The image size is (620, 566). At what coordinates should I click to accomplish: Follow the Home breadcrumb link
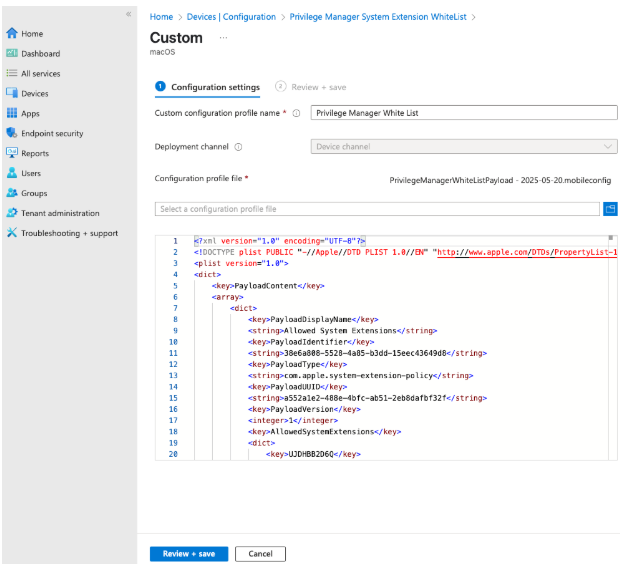pyautogui.click(x=161, y=17)
